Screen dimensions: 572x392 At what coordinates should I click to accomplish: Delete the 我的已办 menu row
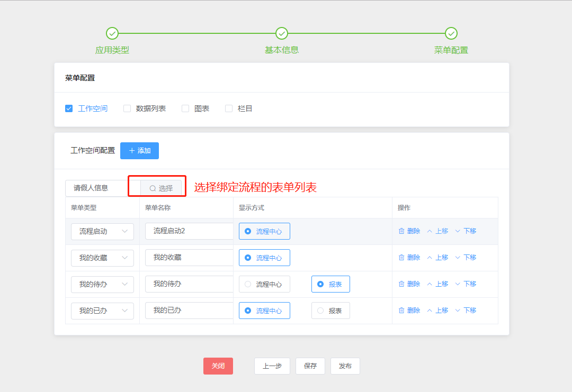pos(409,311)
